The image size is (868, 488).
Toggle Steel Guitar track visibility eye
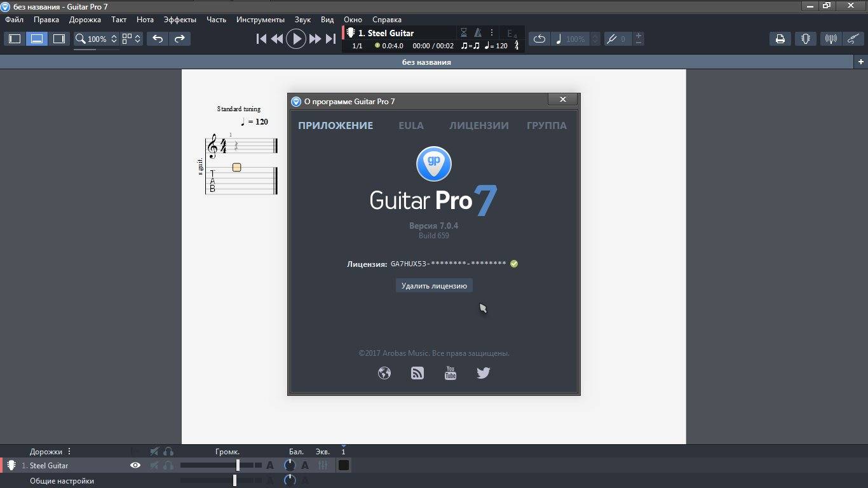(135, 466)
